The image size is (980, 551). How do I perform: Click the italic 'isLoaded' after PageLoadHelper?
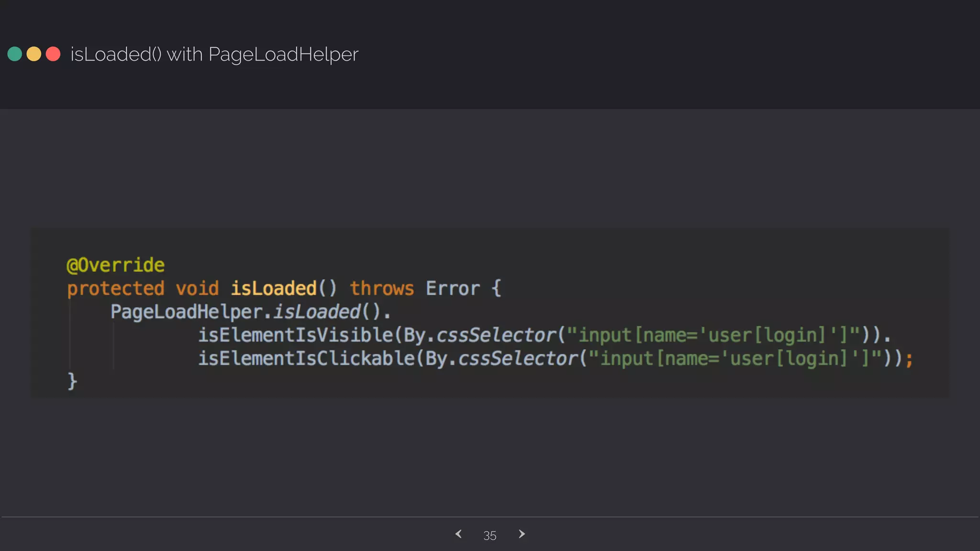[x=317, y=312]
